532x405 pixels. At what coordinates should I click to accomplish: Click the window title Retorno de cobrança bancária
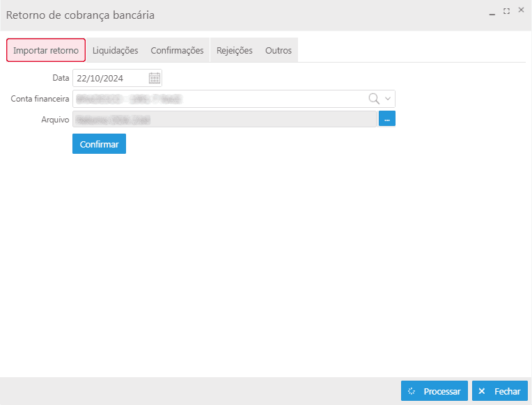[x=80, y=15]
